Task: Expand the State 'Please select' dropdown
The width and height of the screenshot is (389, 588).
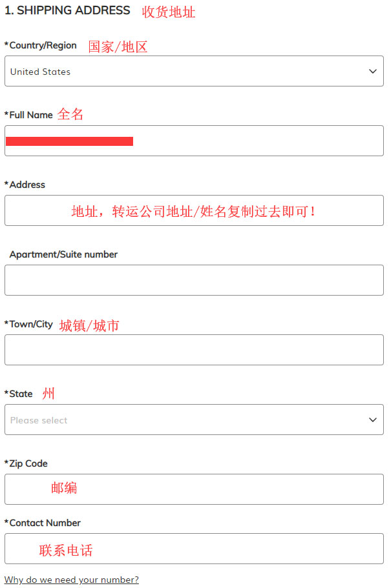Action: pos(194,420)
